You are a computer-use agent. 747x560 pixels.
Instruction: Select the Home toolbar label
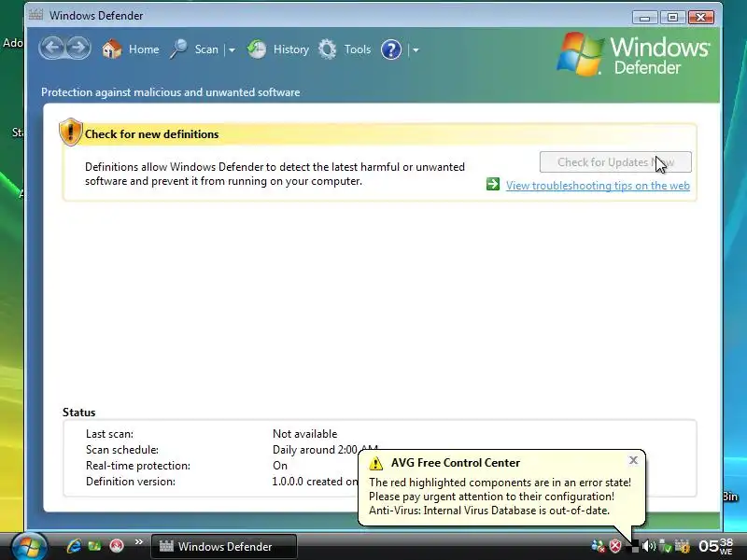point(144,49)
